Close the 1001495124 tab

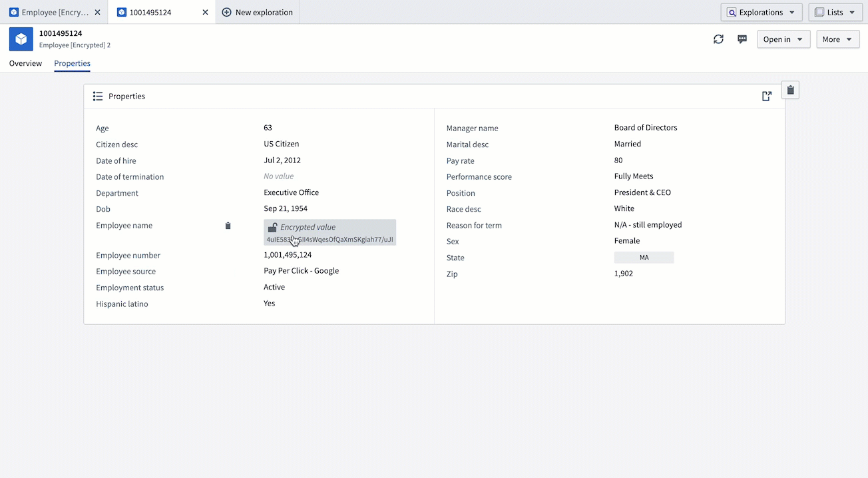(205, 13)
